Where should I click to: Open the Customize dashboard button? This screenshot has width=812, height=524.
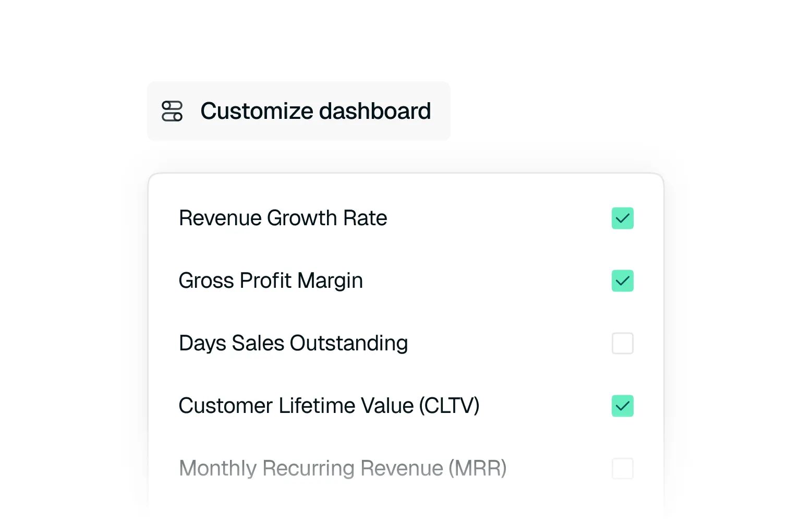299,111
